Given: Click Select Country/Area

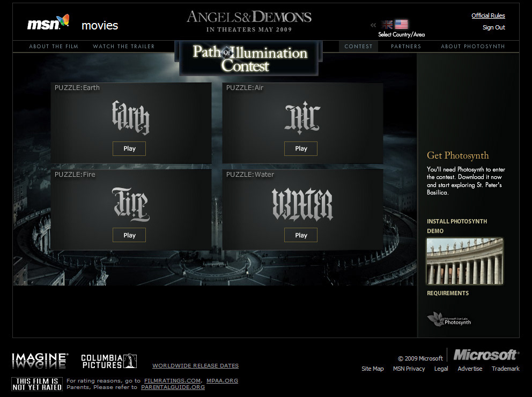Looking at the screenshot, I should pyautogui.click(x=401, y=35).
